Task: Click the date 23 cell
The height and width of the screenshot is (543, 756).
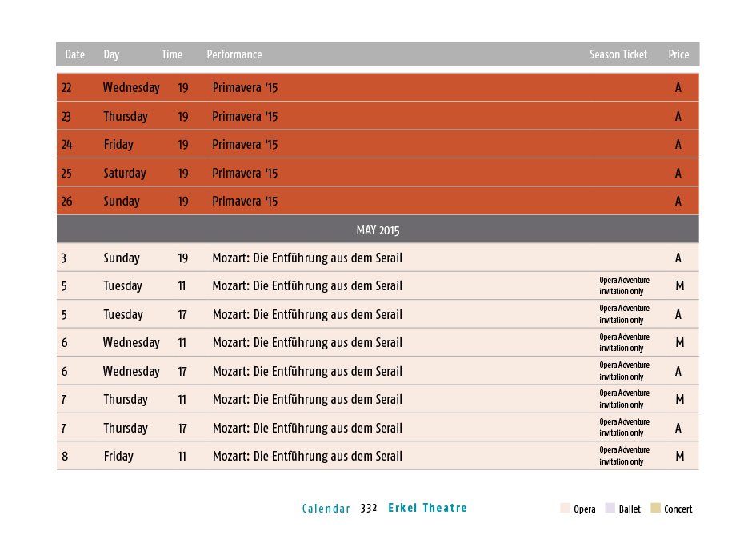Action: coord(66,116)
